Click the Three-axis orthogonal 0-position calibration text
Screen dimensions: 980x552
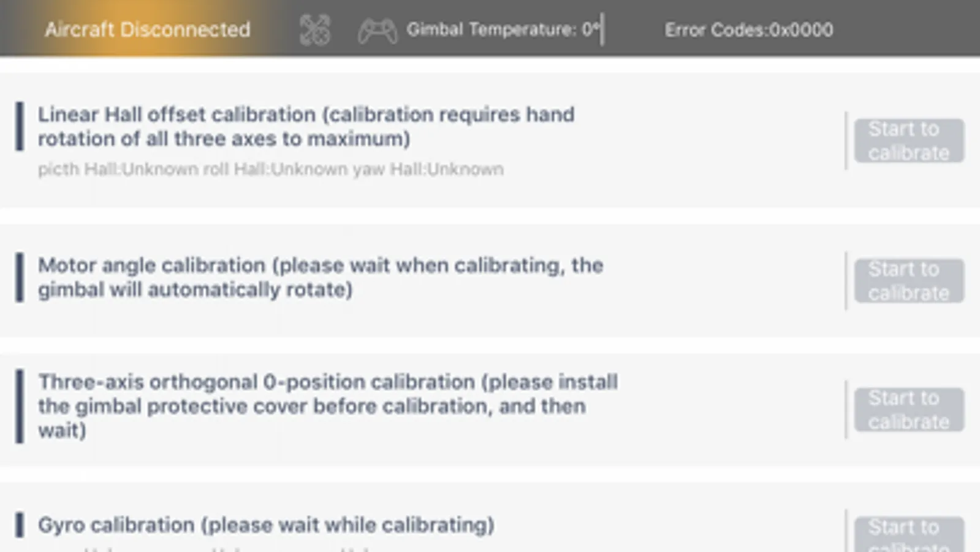click(327, 405)
